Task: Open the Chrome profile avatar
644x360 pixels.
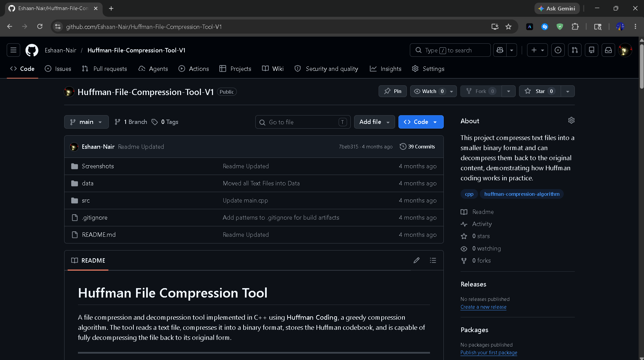Action: pos(620,27)
